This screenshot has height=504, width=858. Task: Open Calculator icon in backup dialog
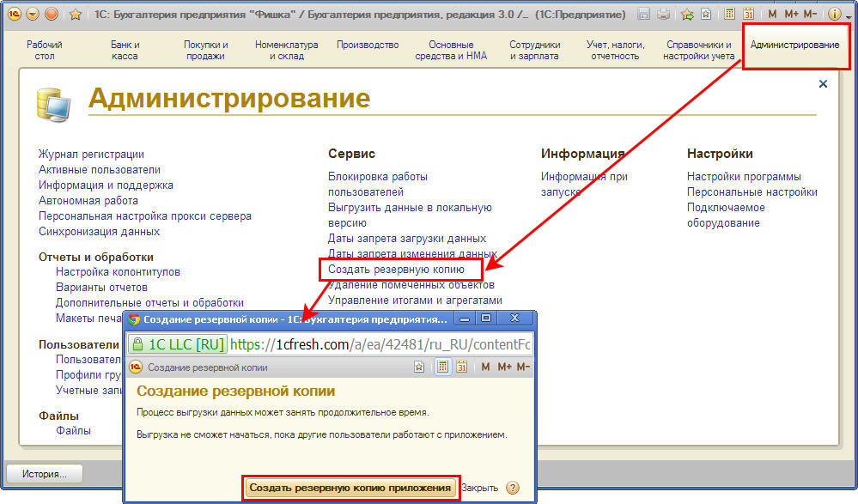tap(442, 367)
